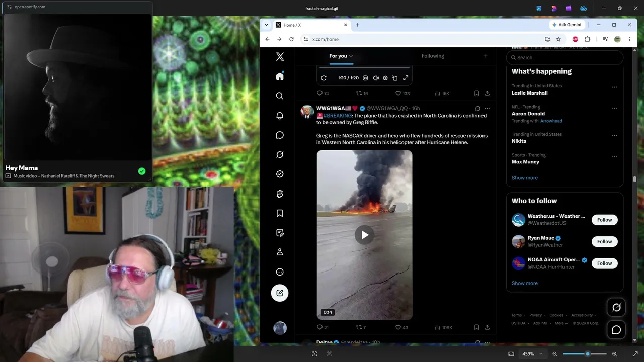Image resolution: width=644 pixels, height=362 pixels.
Task: Follow Ryan Maue
Action: pyautogui.click(x=604, y=241)
